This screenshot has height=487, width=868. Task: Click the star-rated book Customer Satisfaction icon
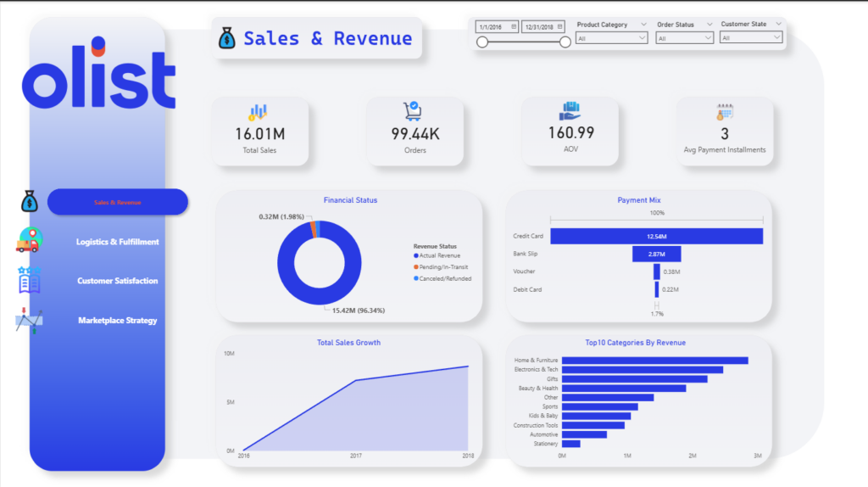[x=29, y=280]
